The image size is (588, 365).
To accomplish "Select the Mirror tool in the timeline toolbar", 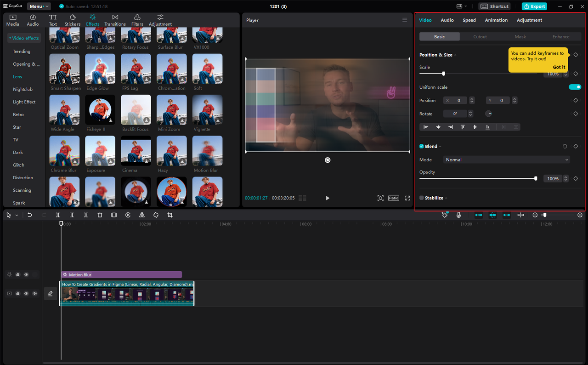I will (x=142, y=215).
